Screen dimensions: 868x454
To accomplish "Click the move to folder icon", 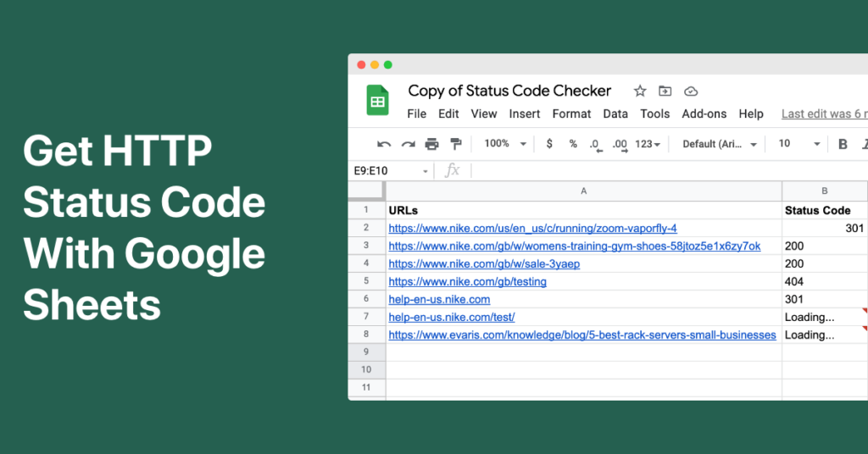I will click(665, 91).
